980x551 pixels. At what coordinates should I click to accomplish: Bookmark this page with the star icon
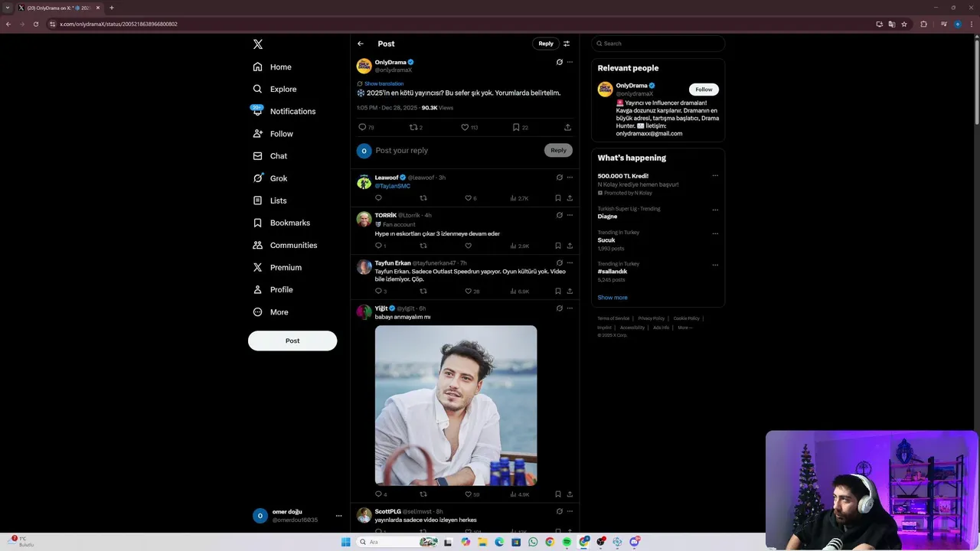click(x=904, y=24)
